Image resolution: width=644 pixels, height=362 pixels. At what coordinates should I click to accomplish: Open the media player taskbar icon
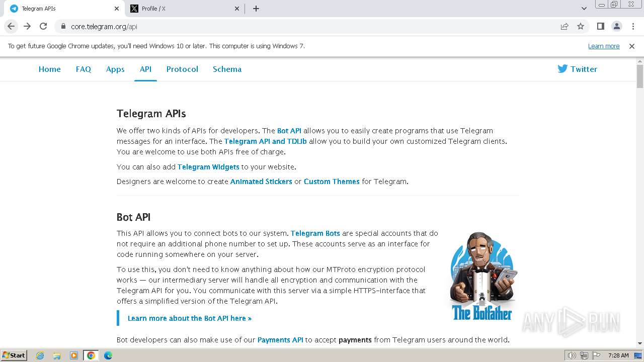coord(74,355)
